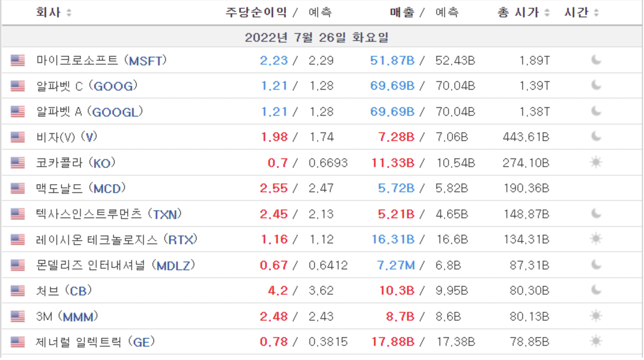
Task: Click the date header 2022년 7월 26일 화요일
Action: pos(316,37)
